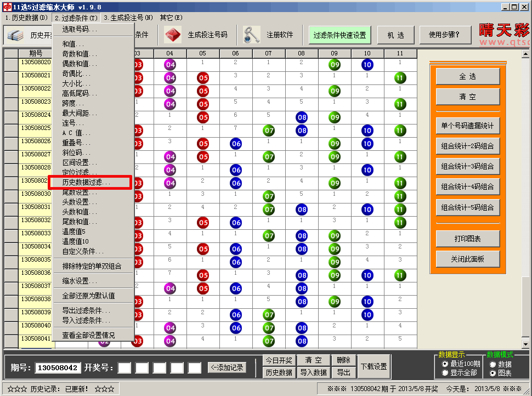The width and height of the screenshot is (532, 396).
Task: Click the 使用步骤? button
Action: [x=445, y=35]
